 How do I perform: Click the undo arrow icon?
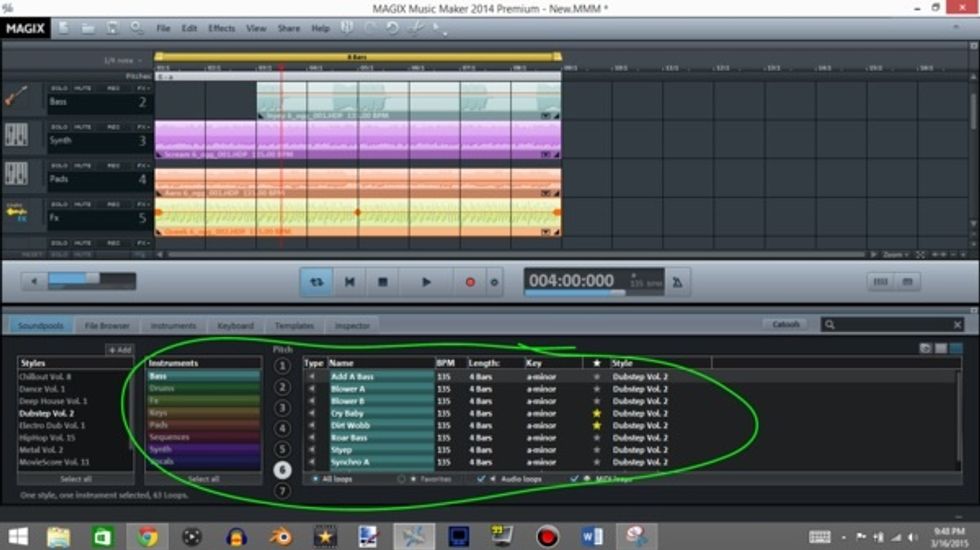point(392,28)
